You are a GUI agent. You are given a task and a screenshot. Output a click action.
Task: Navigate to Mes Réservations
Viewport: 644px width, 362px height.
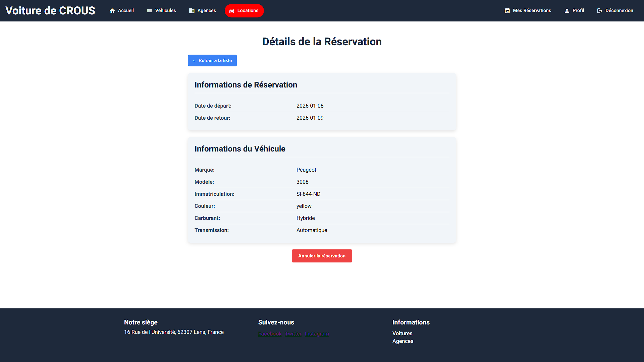(532, 10)
